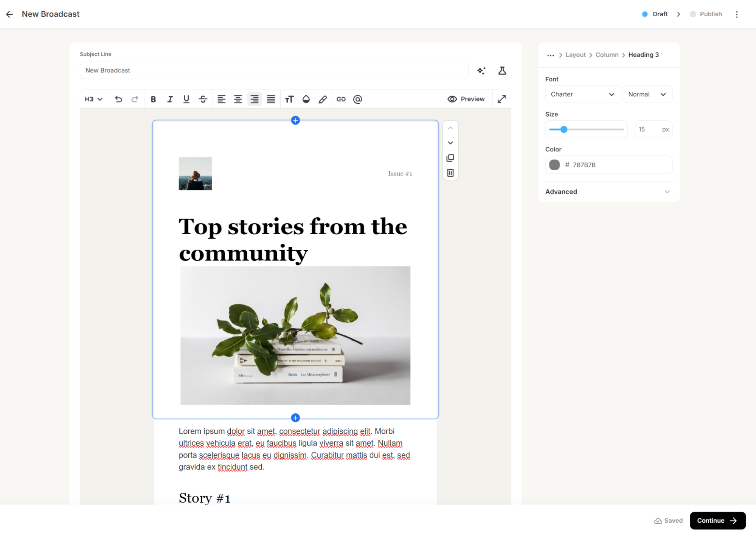Screen dimensions: 756x534
Task: Expand the Advanced section
Action: pyautogui.click(x=608, y=192)
